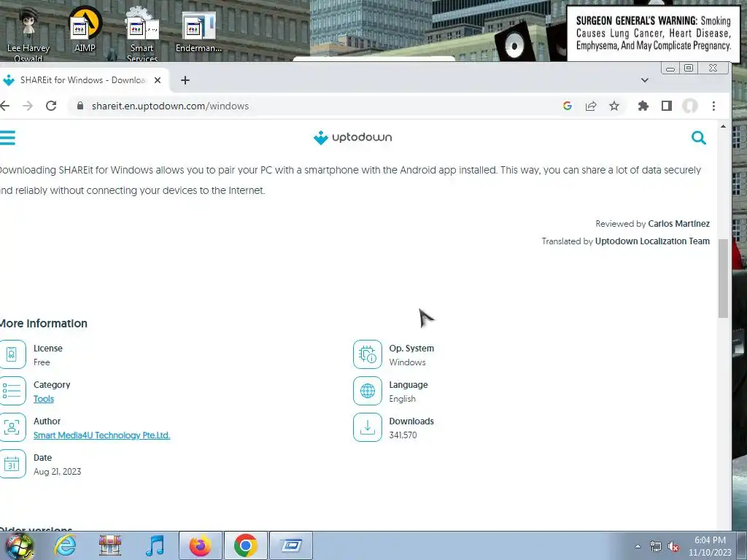This screenshot has width=747, height=560.
Task: Click the Chrome taskbar button
Action: click(245, 545)
